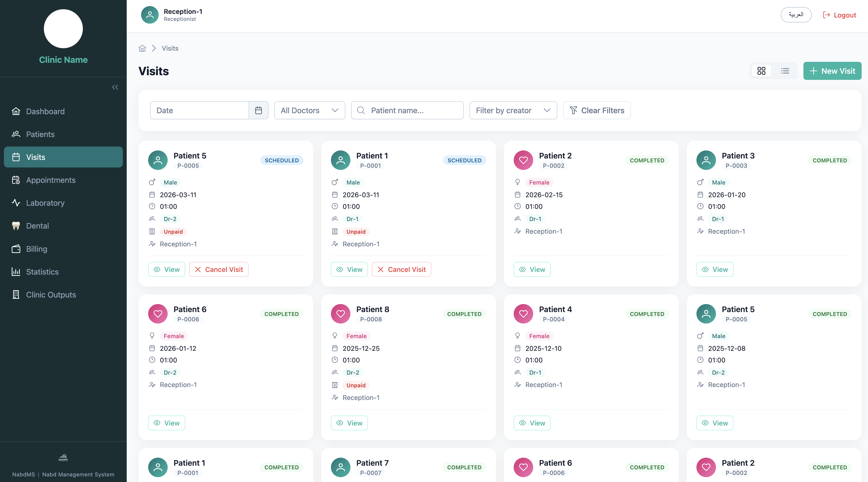Click the Patient name search field
The width and height of the screenshot is (868, 482).
click(x=407, y=111)
